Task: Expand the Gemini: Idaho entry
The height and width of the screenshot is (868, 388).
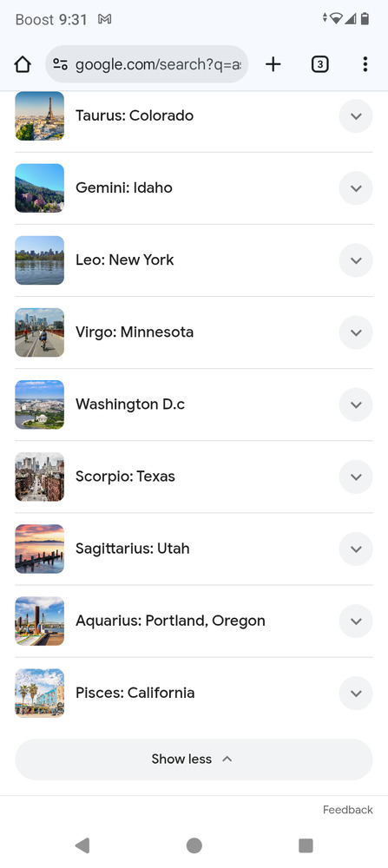Action: (x=356, y=188)
